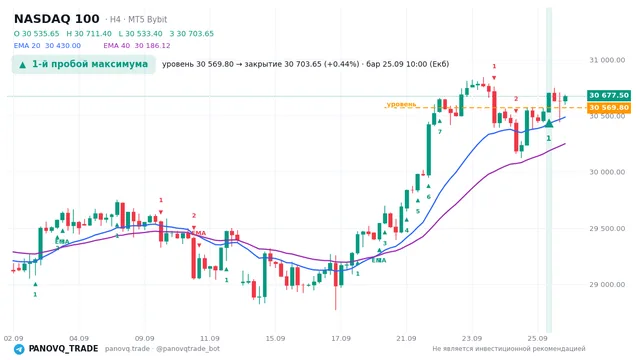The width and height of the screenshot is (640, 360).
Task: Click the large green breakout triangle marker
Action: pyautogui.click(x=549, y=123)
